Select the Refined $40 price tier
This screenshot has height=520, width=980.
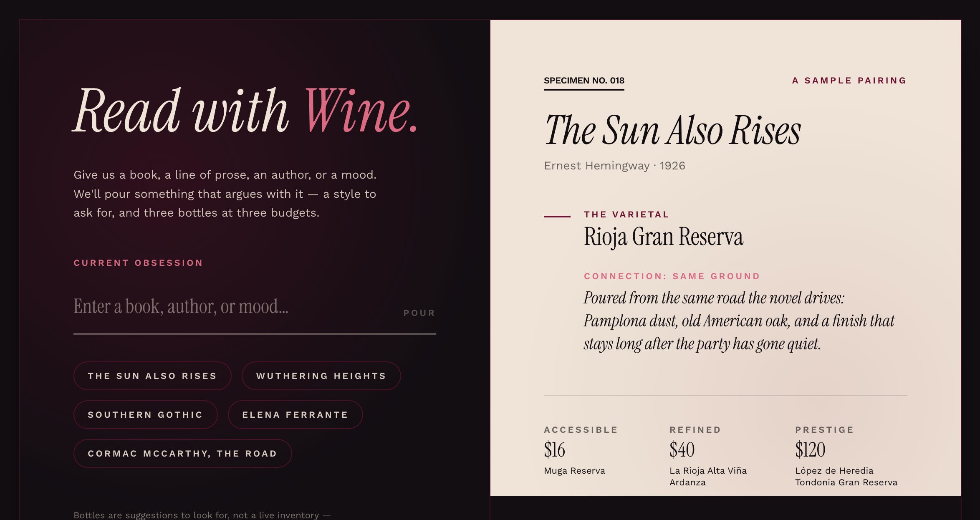pos(695,442)
